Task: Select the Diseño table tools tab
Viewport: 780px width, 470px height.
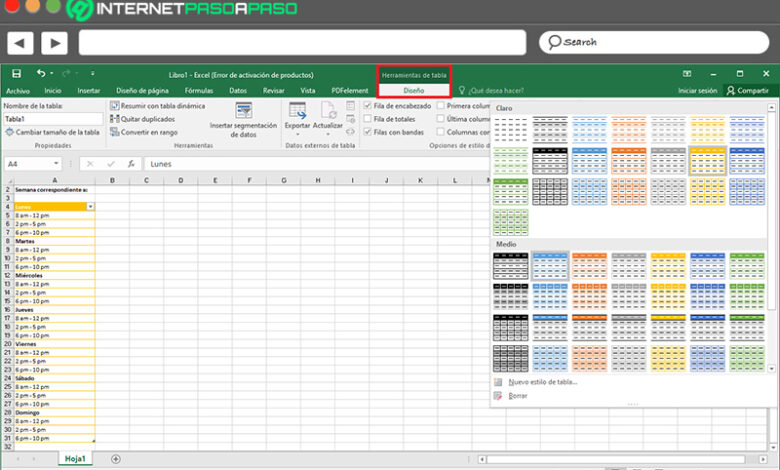Action: pyautogui.click(x=414, y=91)
